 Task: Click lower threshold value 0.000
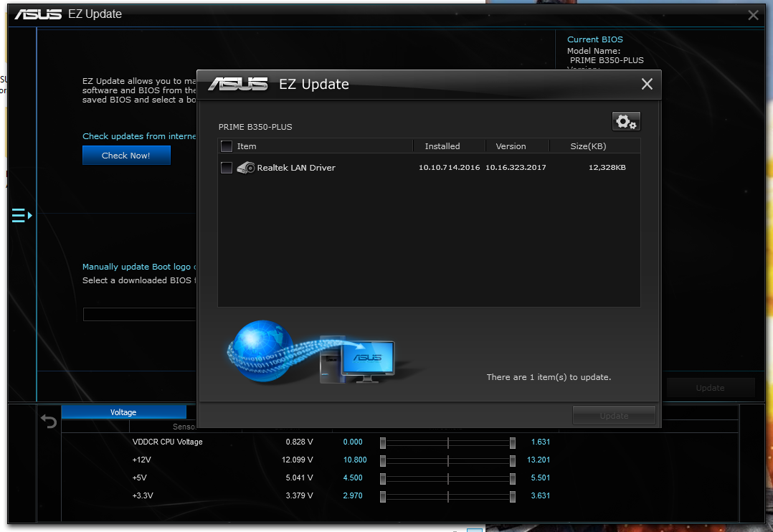tap(353, 442)
